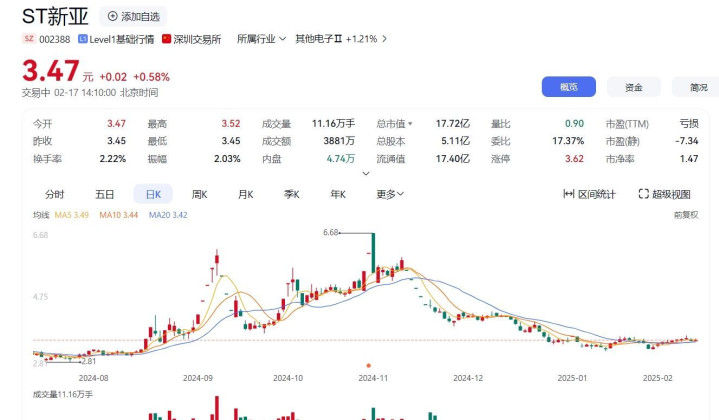Image resolution: width=719 pixels, height=420 pixels.
Task: Click the Level1基础行情 badge icon
Action: pos(83,39)
